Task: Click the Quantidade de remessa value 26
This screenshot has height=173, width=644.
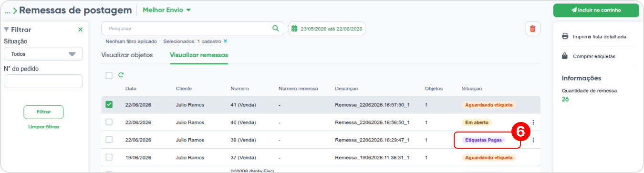Action: point(565,99)
